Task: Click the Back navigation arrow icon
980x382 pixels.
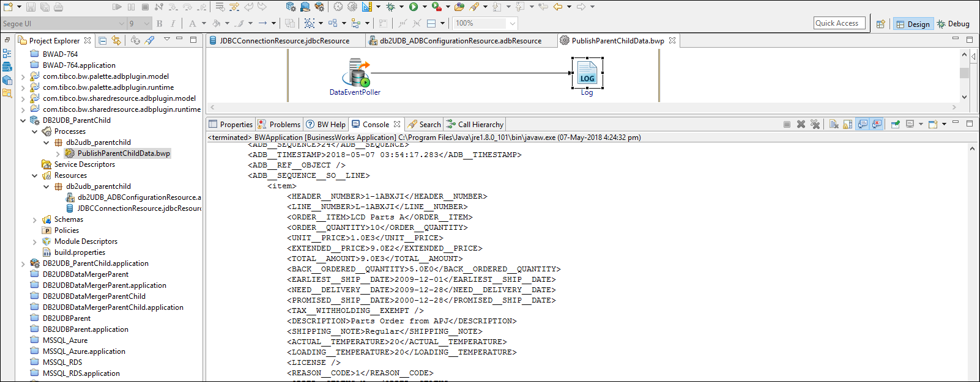Action: (558, 7)
